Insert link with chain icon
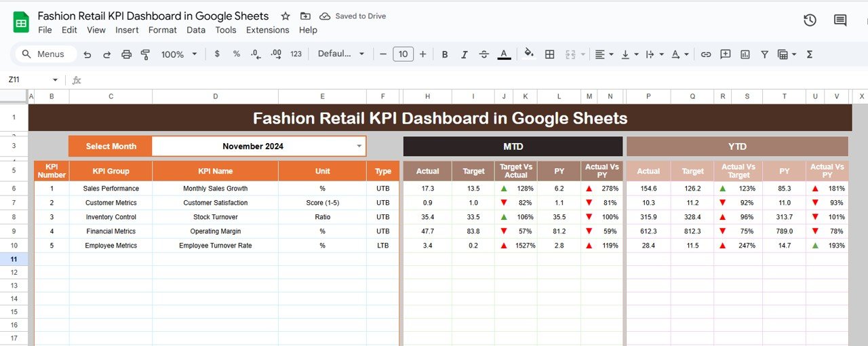 tap(706, 54)
